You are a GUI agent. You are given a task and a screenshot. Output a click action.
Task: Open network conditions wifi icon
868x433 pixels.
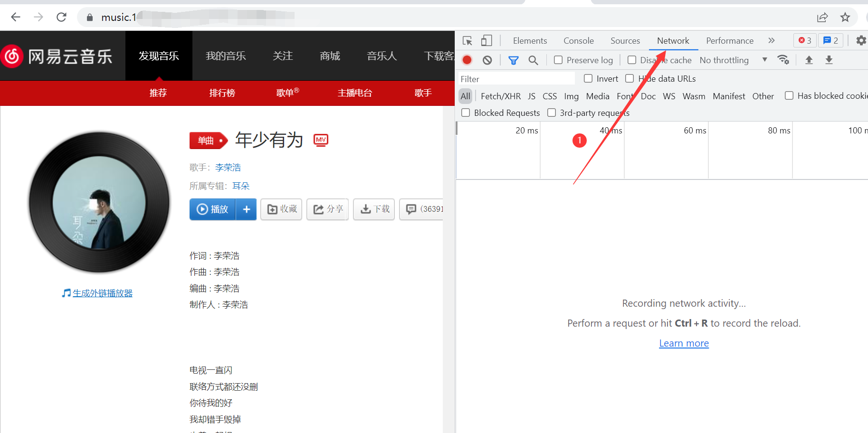coord(783,60)
